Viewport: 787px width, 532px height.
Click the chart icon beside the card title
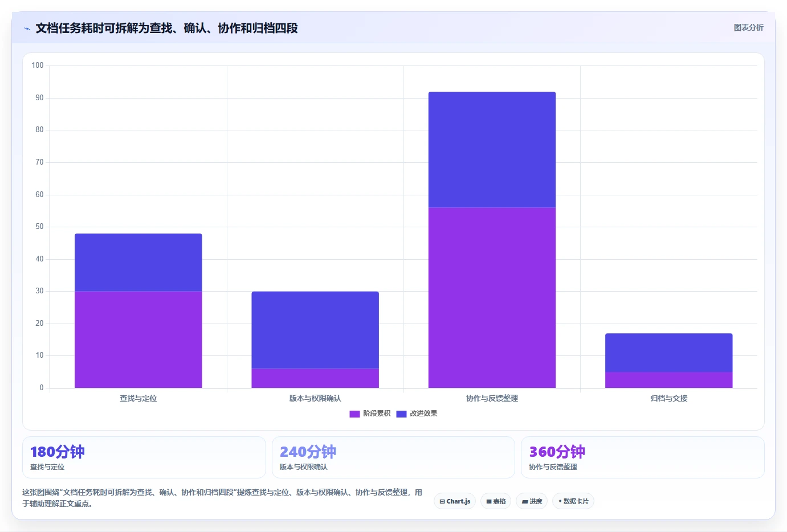[27, 28]
